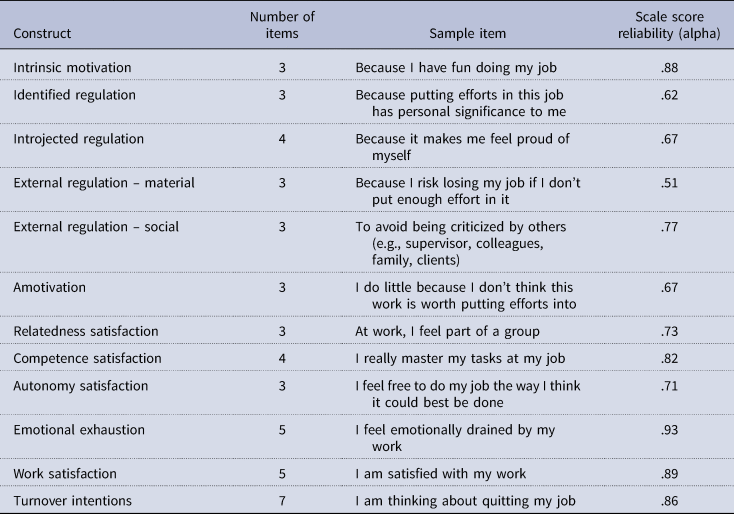Click the Introjected regulation row label
The height and width of the screenshot is (514, 734).
coord(78,138)
